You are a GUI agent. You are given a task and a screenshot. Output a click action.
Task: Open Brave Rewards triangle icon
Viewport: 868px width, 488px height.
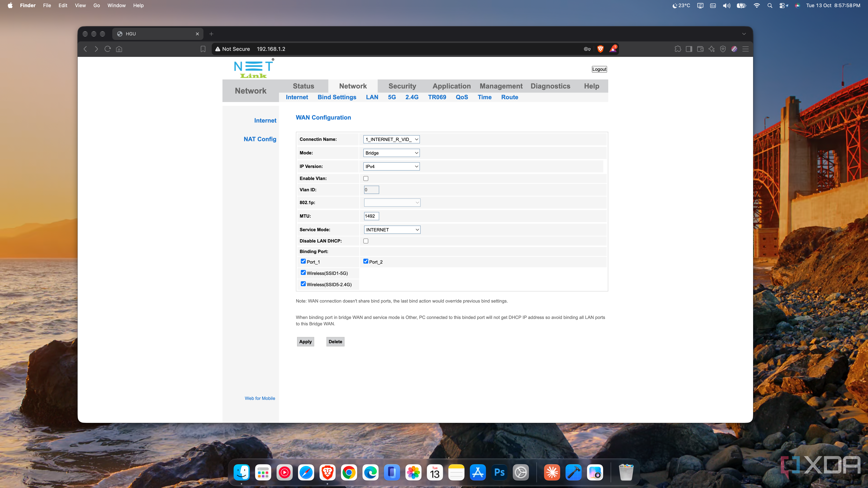[x=613, y=49]
